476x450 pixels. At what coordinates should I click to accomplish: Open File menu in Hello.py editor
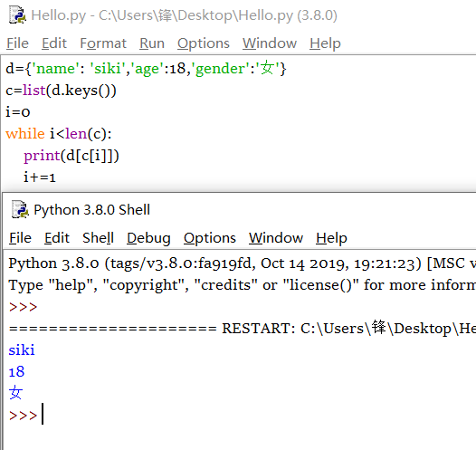pyautogui.click(x=17, y=43)
